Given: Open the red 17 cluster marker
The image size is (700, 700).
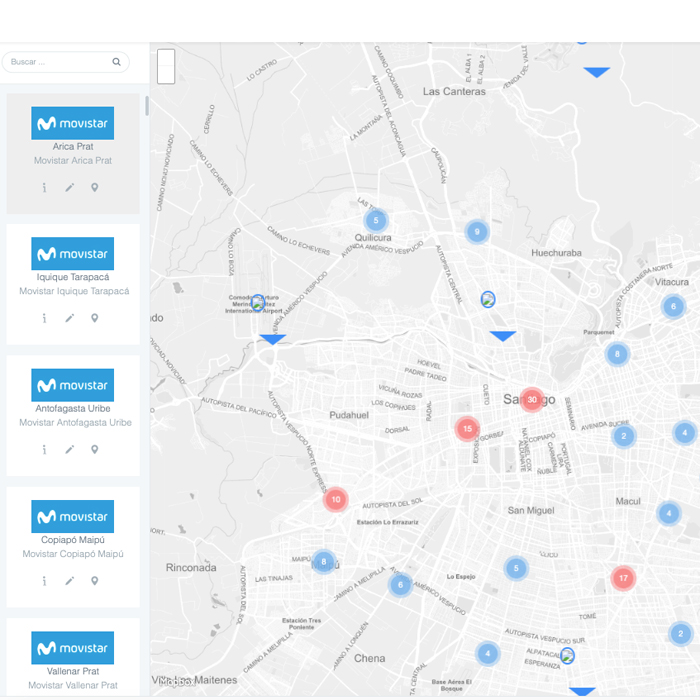Looking at the screenshot, I should click(623, 578).
